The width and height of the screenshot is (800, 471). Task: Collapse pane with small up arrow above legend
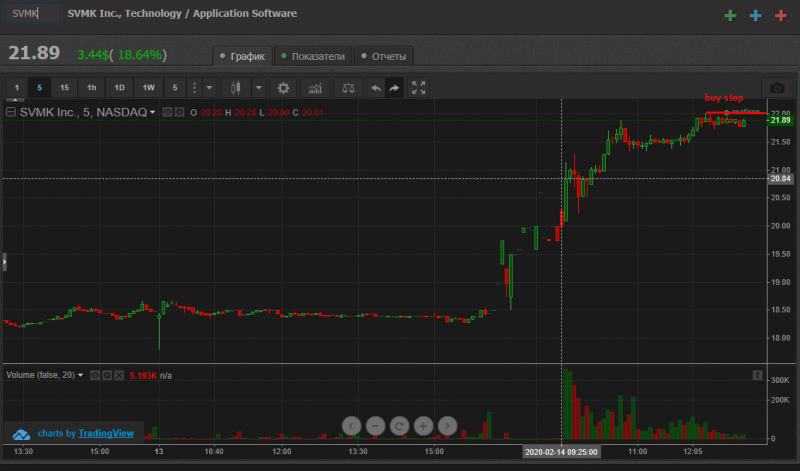15,101
